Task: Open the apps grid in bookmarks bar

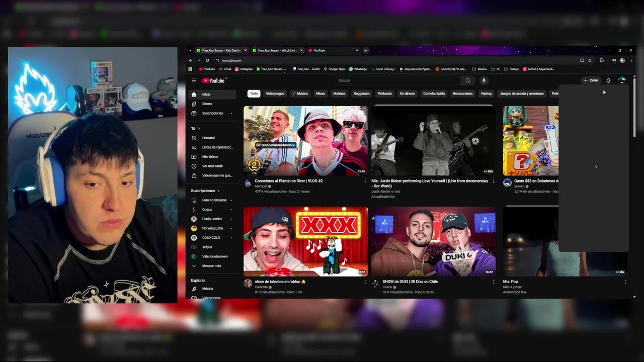Action: point(190,69)
